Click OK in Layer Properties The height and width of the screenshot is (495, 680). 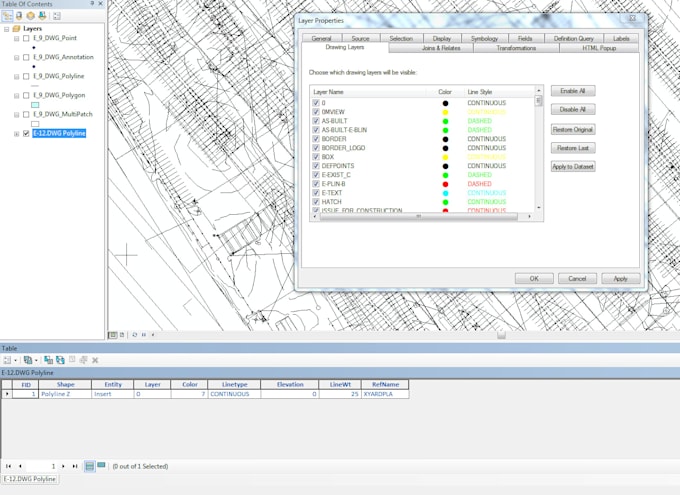(x=534, y=279)
